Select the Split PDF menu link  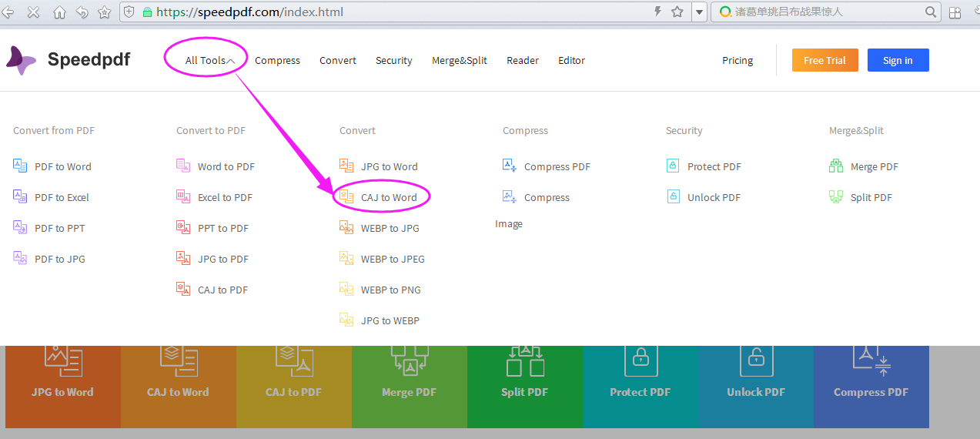[871, 197]
